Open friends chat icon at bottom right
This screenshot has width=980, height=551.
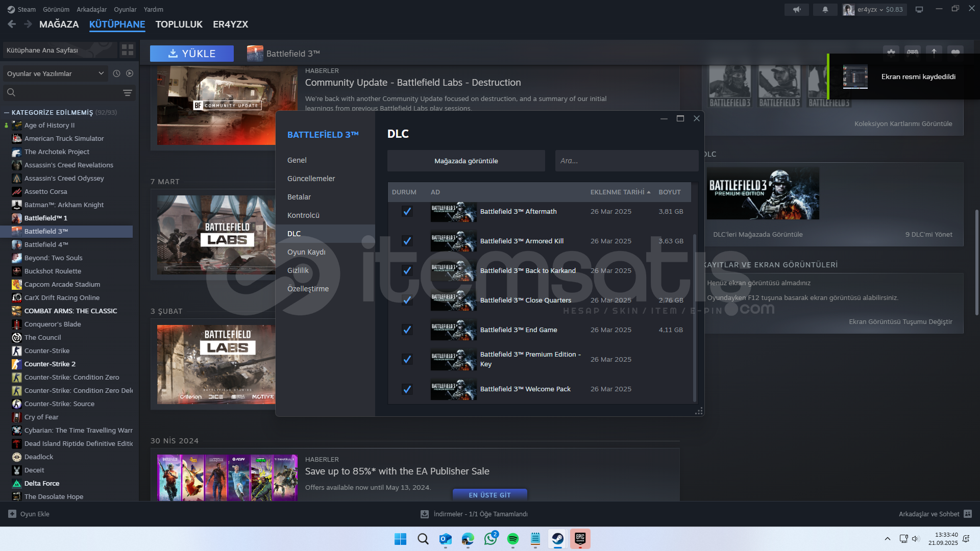click(x=968, y=514)
